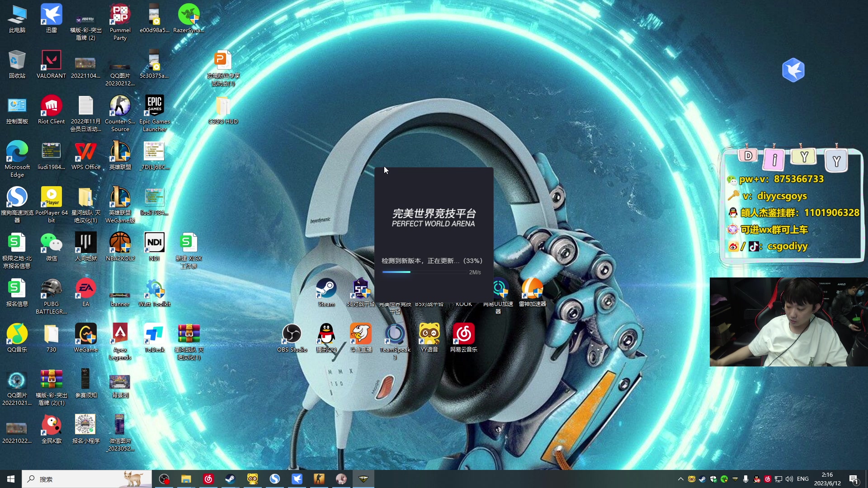
Task: Select the 730 folder on desktop
Action: (x=52, y=338)
